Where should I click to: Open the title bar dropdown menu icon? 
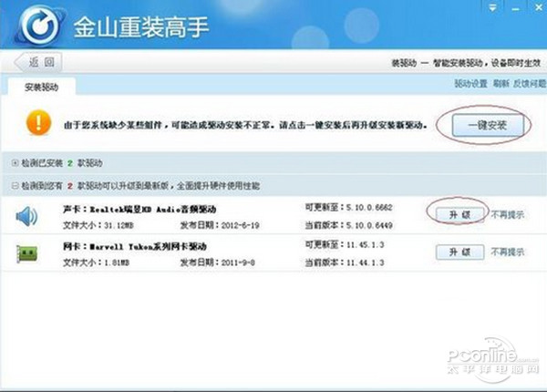(492, 7)
